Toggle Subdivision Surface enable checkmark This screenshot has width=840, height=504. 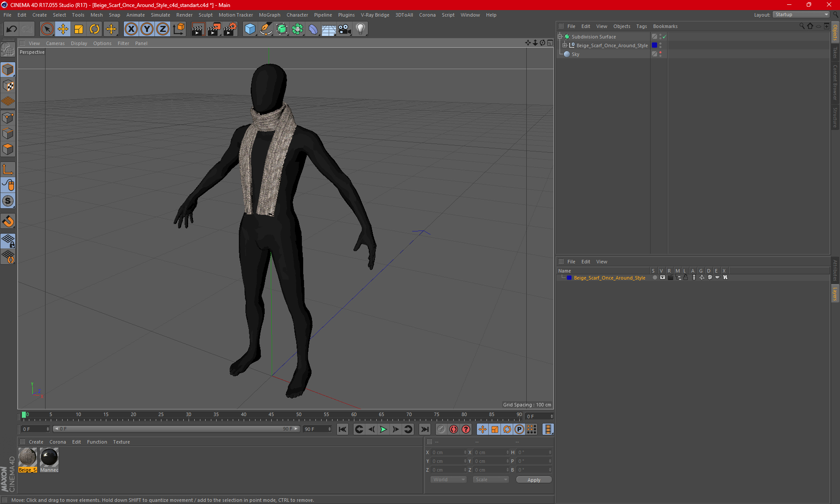tap(664, 37)
